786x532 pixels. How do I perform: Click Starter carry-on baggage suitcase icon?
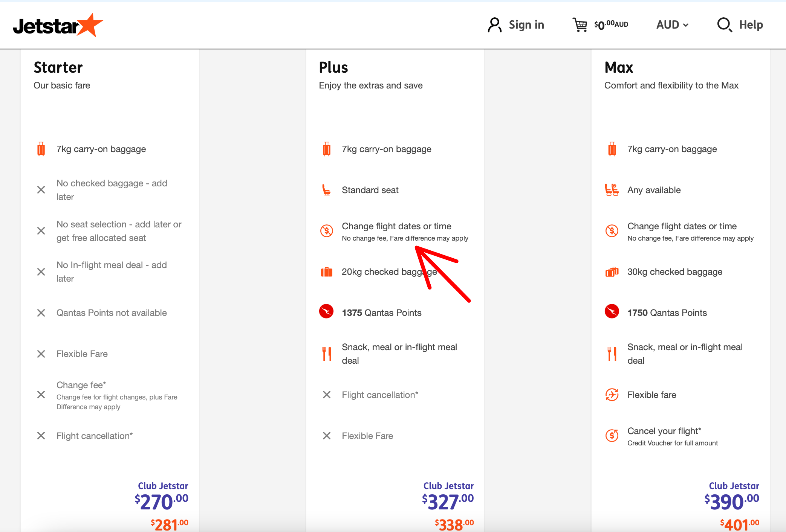41,149
